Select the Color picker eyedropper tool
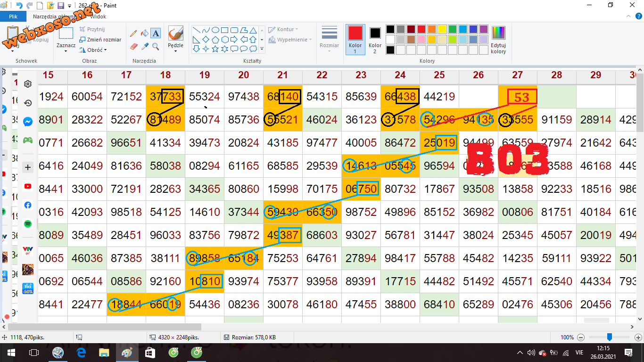Viewport: 644px width, 362px height. [145, 47]
